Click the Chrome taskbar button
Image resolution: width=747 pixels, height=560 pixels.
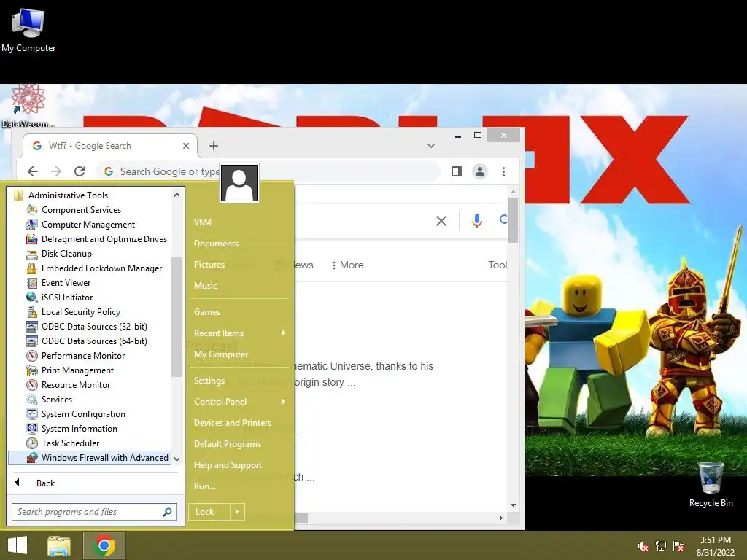[104, 545]
